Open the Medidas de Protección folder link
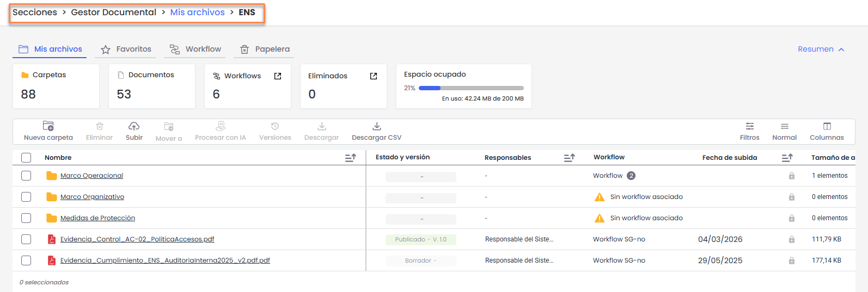The height and width of the screenshot is (292, 868). tap(97, 218)
